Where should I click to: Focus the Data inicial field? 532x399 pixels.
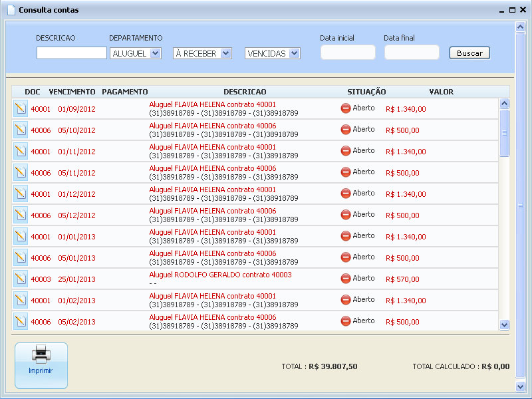pyautogui.click(x=348, y=53)
